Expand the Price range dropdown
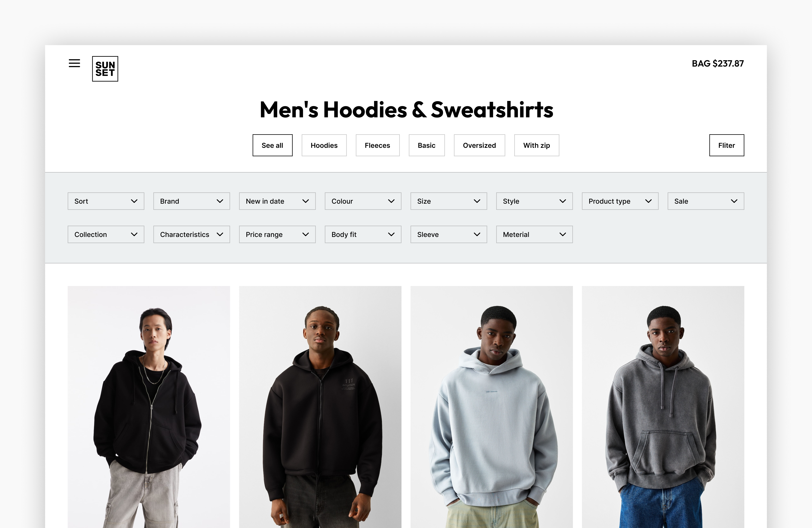812x528 pixels. click(277, 234)
